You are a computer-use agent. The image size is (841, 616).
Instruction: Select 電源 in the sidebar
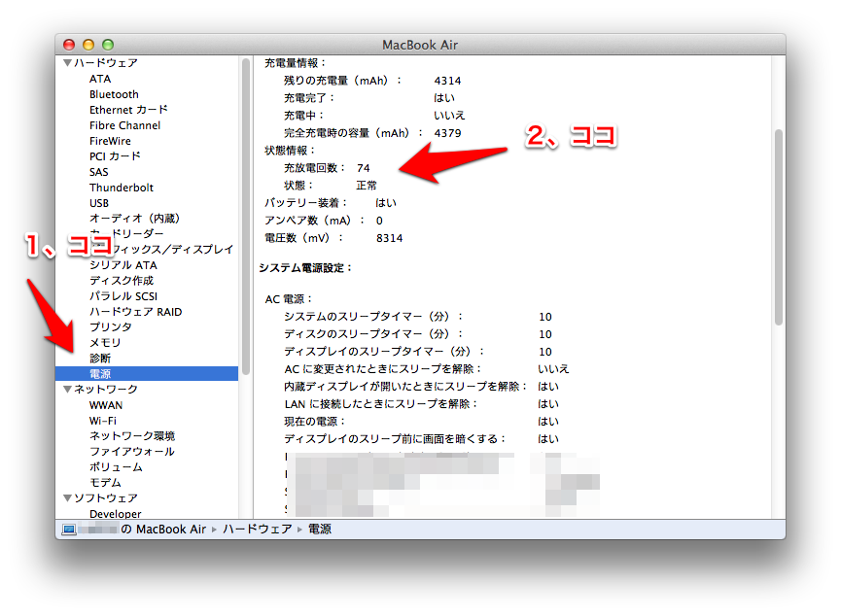[x=100, y=374]
